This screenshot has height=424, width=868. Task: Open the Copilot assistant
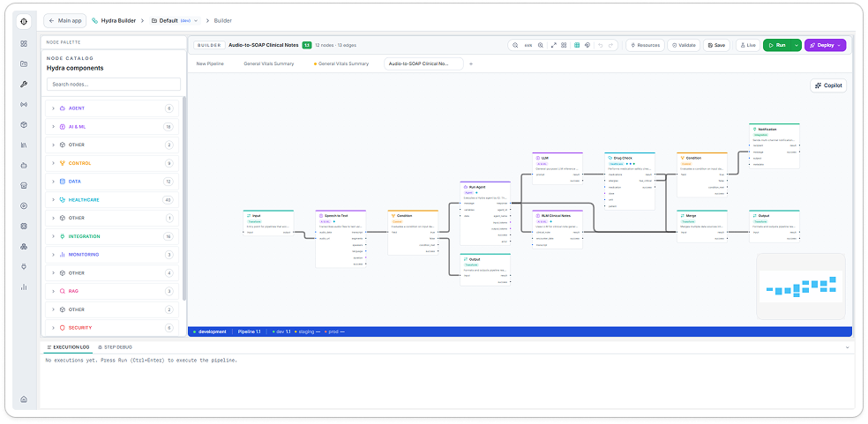[828, 86]
